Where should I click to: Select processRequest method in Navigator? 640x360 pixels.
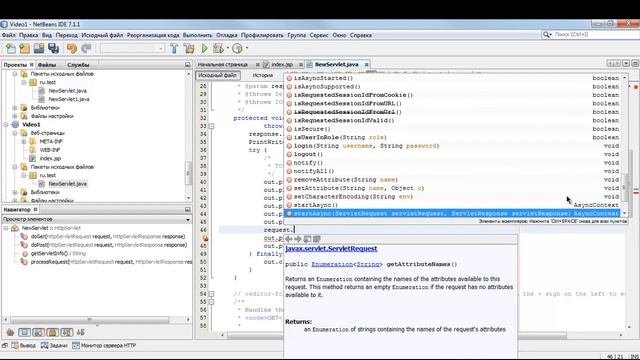111,262
